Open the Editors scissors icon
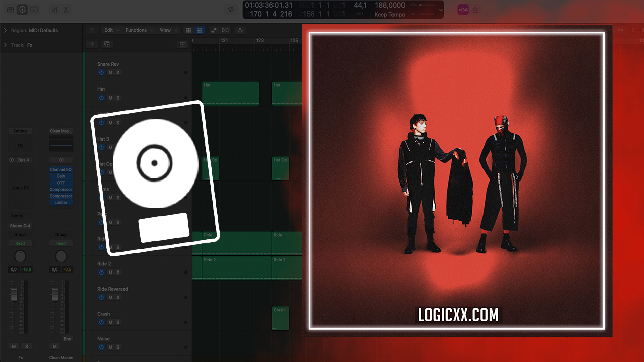This screenshot has width=644, height=362. pyautogui.click(x=66, y=10)
